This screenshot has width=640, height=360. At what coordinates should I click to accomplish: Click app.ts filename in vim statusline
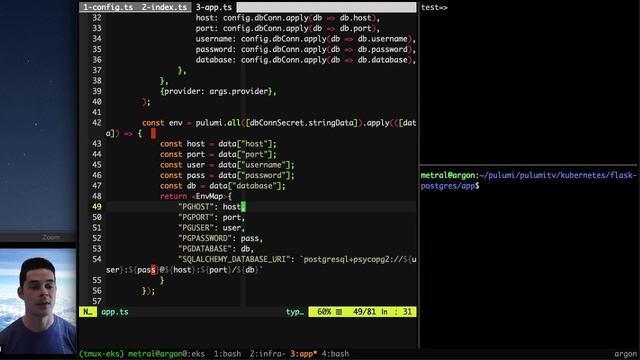click(x=115, y=312)
